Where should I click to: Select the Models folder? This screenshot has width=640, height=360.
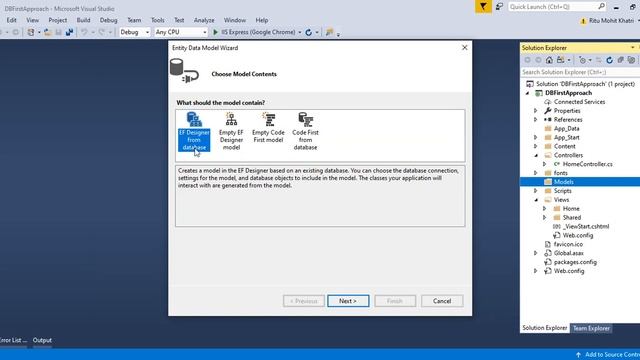tap(564, 182)
